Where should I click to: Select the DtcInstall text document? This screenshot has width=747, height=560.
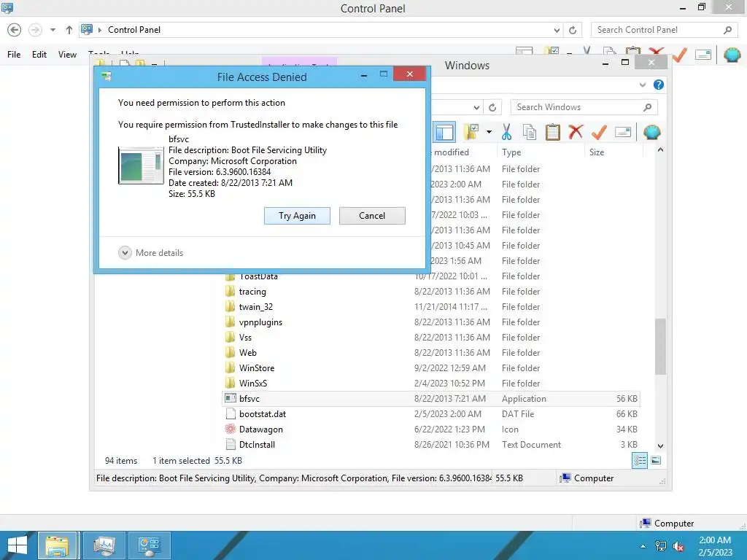coord(257,444)
